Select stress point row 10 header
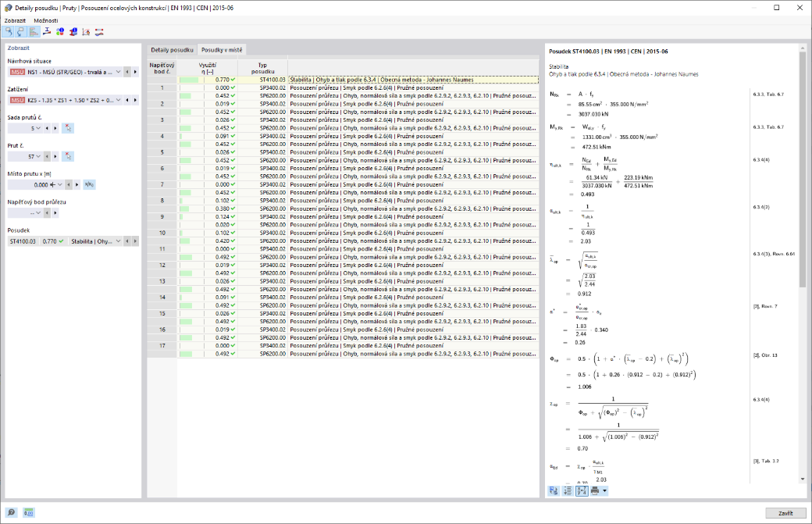The image size is (812, 524). coord(162,233)
